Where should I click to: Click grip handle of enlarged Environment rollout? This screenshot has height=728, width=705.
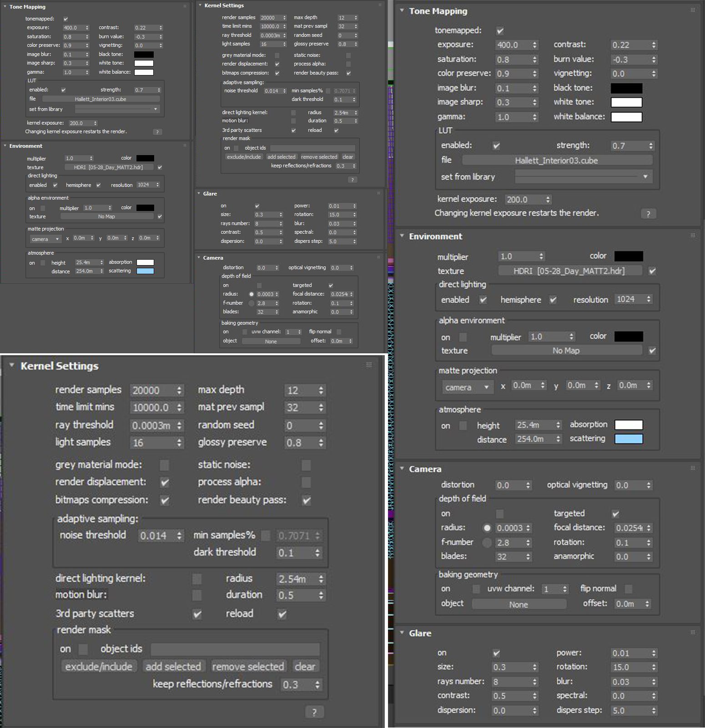point(693,236)
